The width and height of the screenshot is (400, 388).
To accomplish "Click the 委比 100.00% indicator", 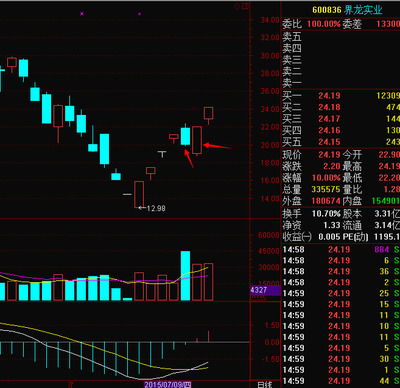I will click(311, 24).
